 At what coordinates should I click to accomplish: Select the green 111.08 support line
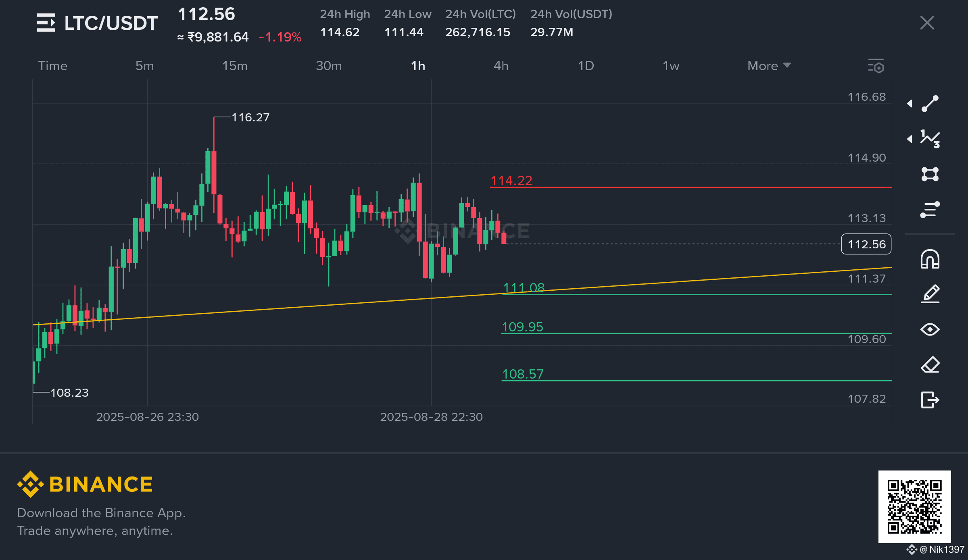(697, 295)
